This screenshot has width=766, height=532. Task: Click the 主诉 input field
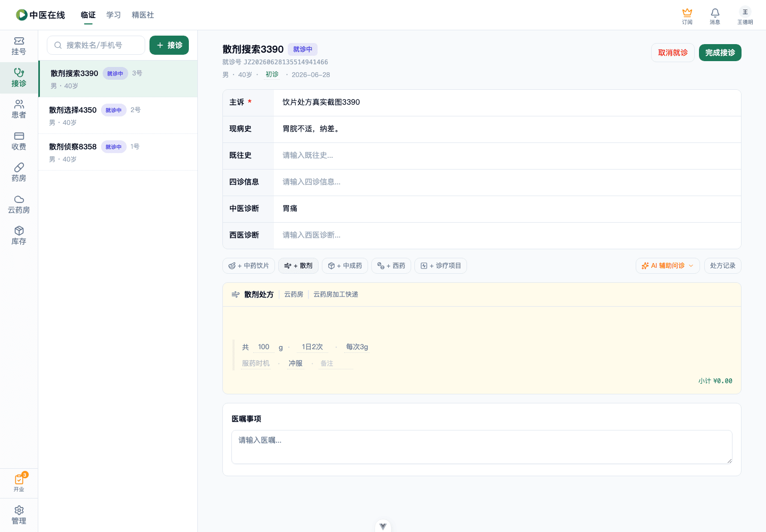tap(507, 102)
